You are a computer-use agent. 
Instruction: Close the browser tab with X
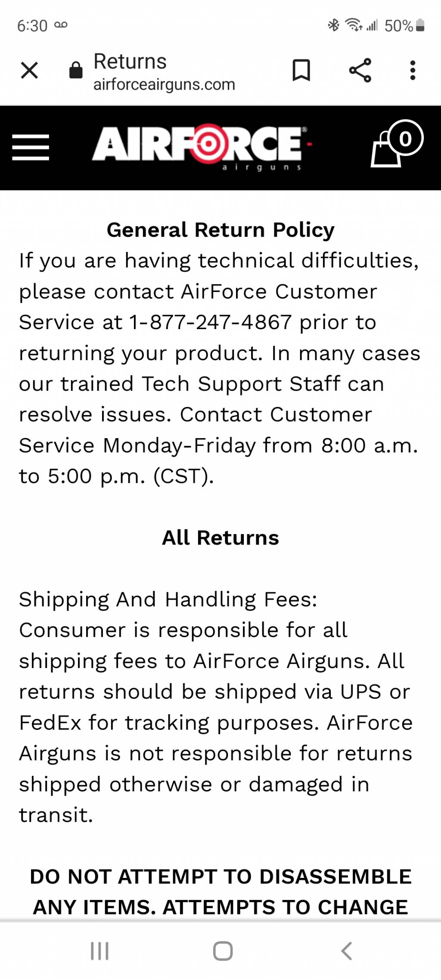coord(29,70)
